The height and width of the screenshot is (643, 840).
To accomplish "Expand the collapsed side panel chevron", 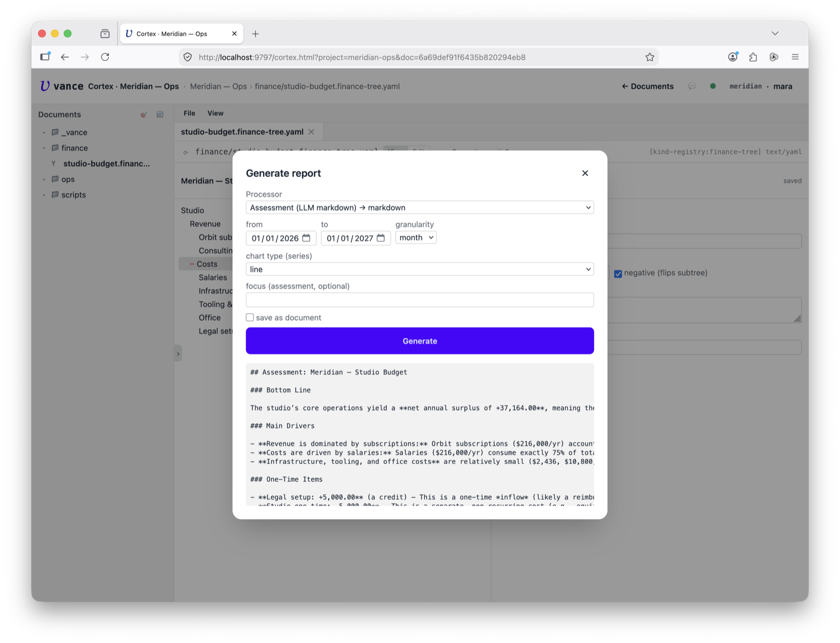I will click(x=178, y=354).
